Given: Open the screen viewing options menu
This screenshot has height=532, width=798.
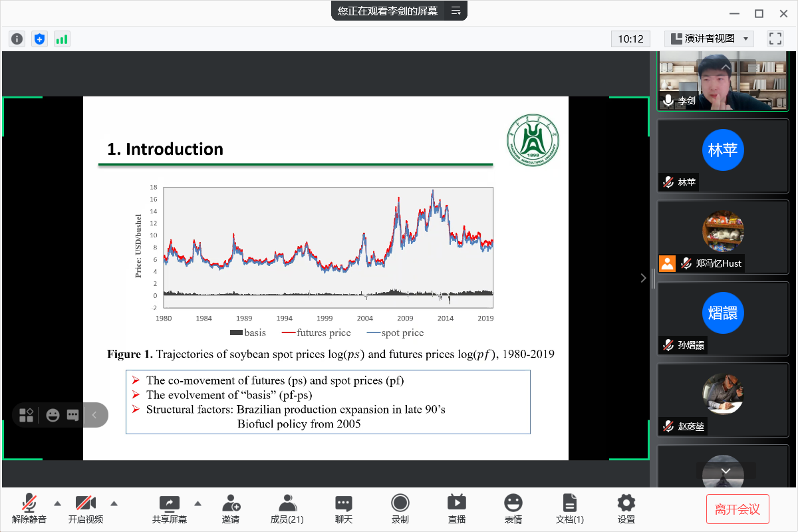Looking at the screenshot, I should [x=456, y=11].
